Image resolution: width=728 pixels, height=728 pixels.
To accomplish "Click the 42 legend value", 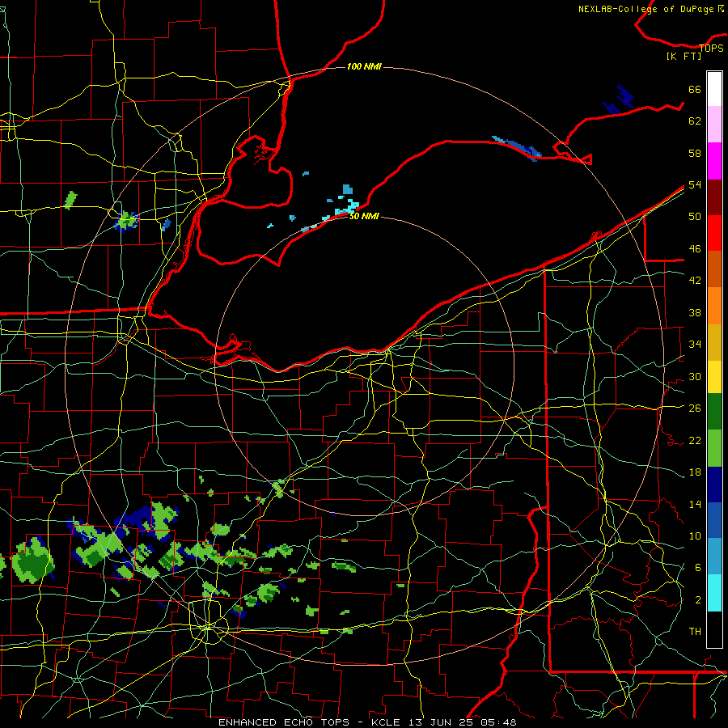I will pyautogui.click(x=695, y=280).
